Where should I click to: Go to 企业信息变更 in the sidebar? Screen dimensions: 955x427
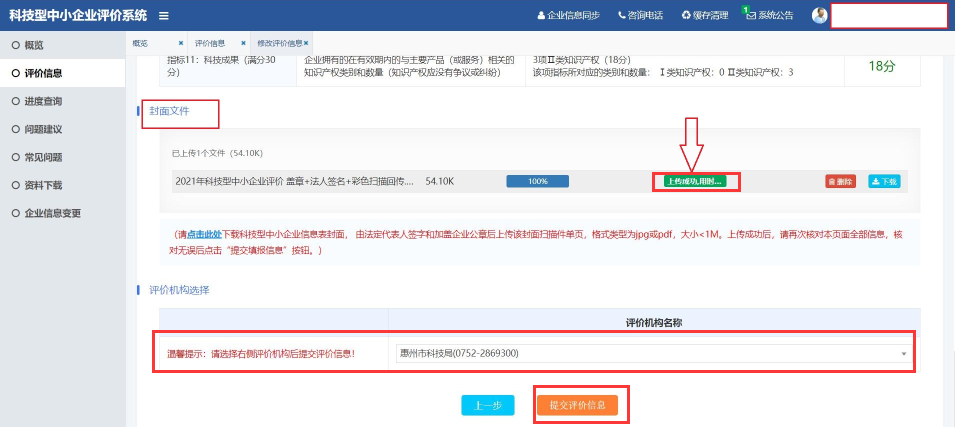(52, 213)
